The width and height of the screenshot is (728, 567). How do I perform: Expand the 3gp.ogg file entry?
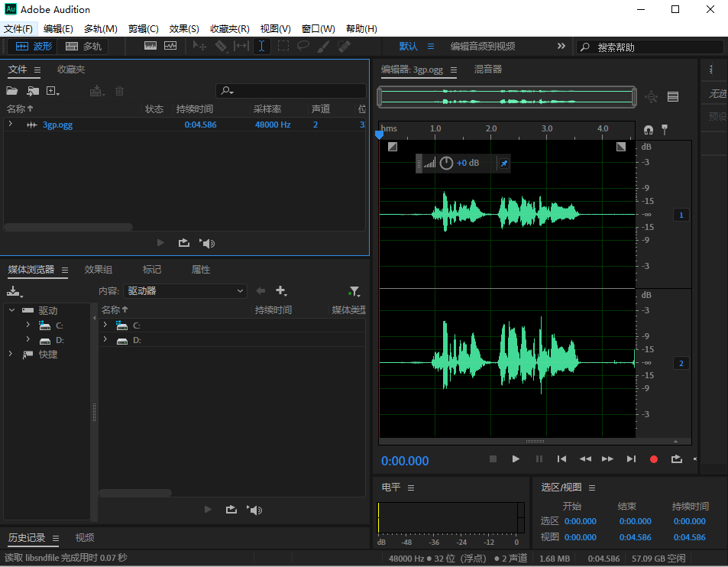coord(11,124)
